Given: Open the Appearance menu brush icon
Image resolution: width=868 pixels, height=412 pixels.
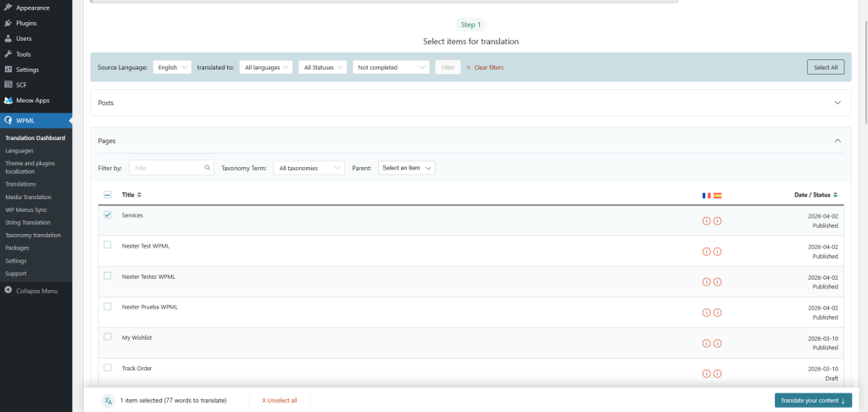Looking at the screenshot, I should point(8,8).
